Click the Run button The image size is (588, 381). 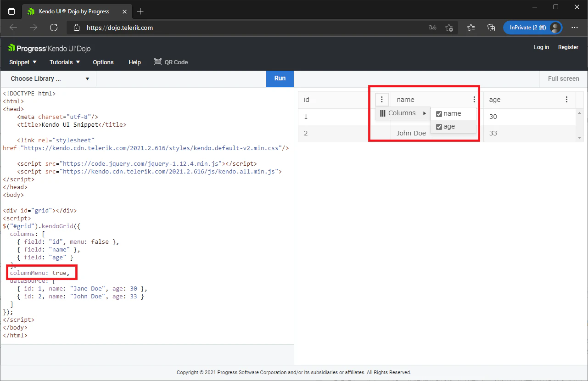280,78
